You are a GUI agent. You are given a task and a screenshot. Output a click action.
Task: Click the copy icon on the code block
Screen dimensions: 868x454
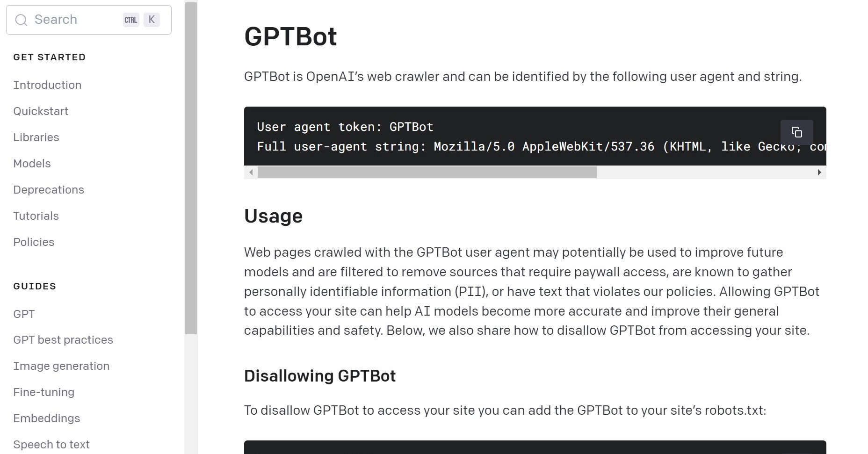pyautogui.click(x=796, y=132)
